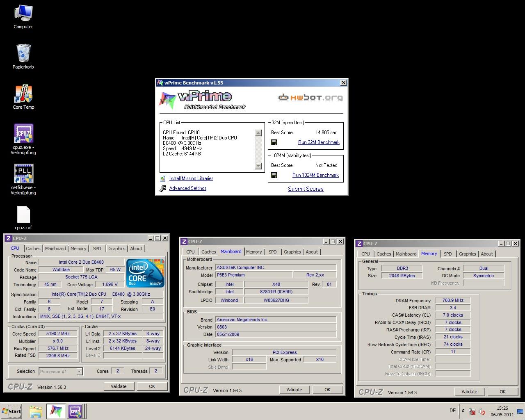Open the Start menu
525x420 pixels.
pyautogui.click(x=11, y=411)
